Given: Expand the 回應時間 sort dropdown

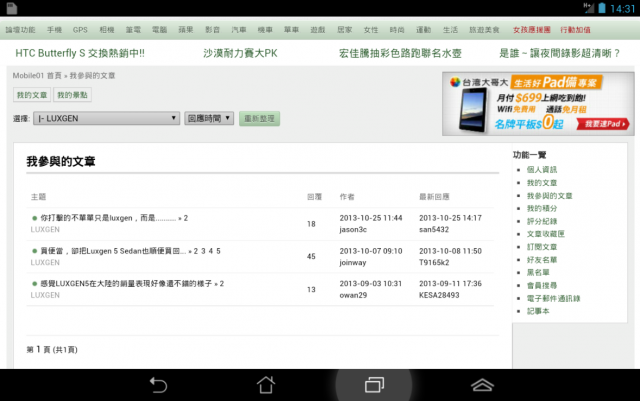Looking at the screenshot, I should (x=209, y=118).
